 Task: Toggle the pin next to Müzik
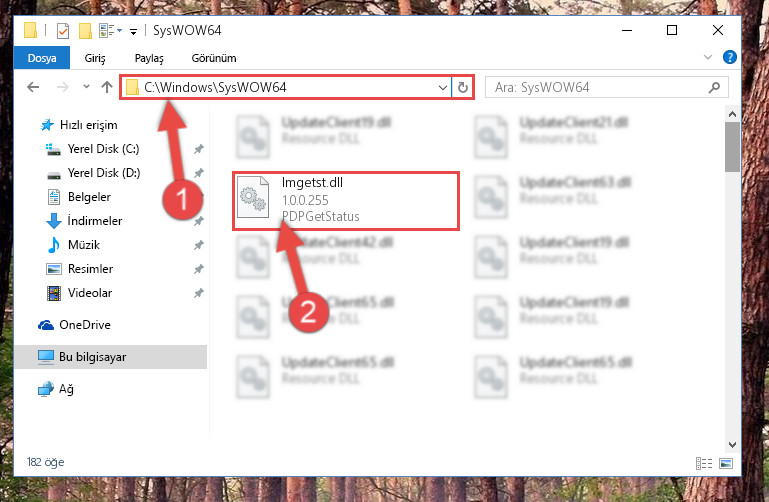click(199, 245)
